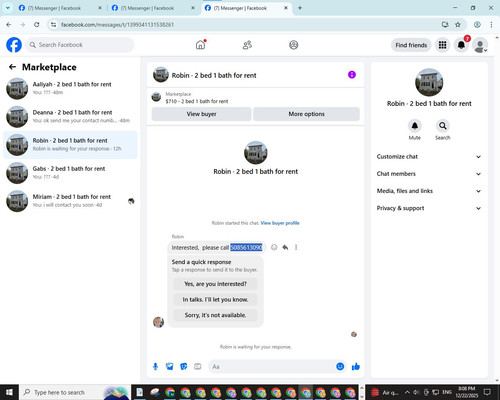Open the Friends icon in top navigation
This screenshot has width=500, height=400.
[x=247, y=45]
